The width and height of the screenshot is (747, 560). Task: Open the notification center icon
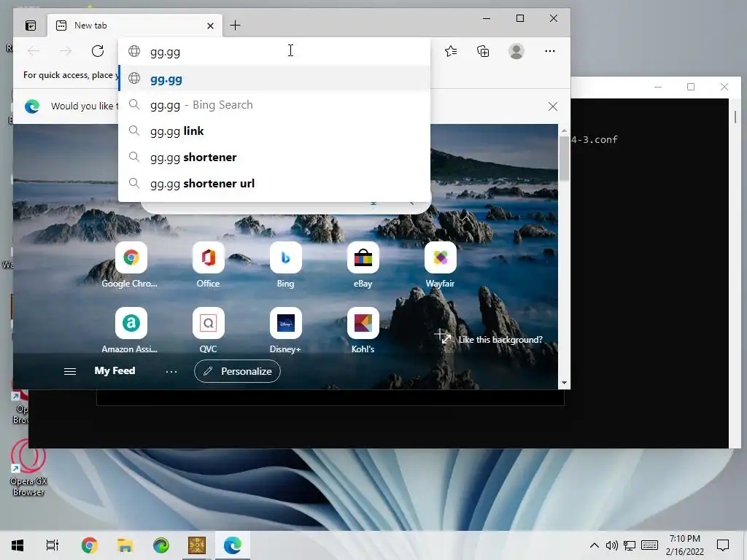pyautogui.click(x=723, y=545)
